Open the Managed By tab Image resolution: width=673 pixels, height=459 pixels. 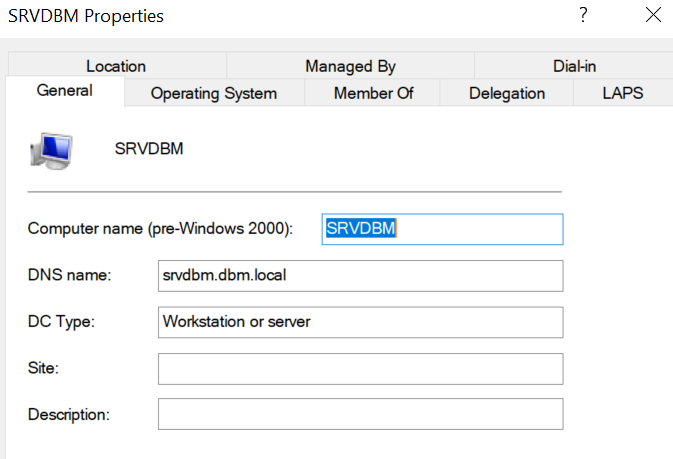click(x=350, y=66)
